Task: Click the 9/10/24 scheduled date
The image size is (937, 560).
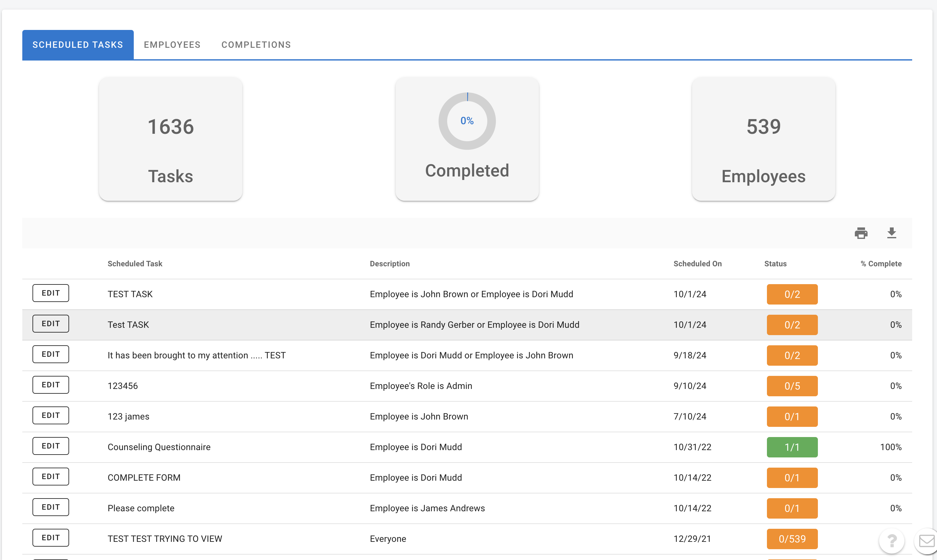Action: (x=690, y=386)
